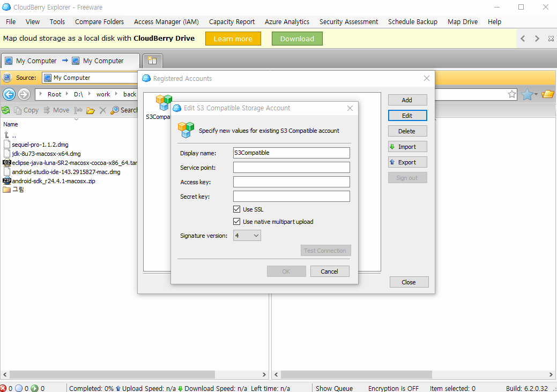Click the Learn more button

233,39
